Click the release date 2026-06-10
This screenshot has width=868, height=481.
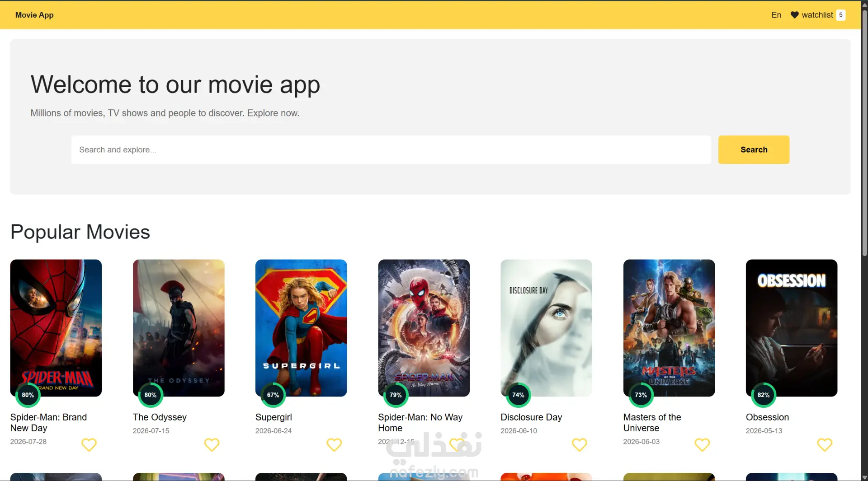pos(519,431)
